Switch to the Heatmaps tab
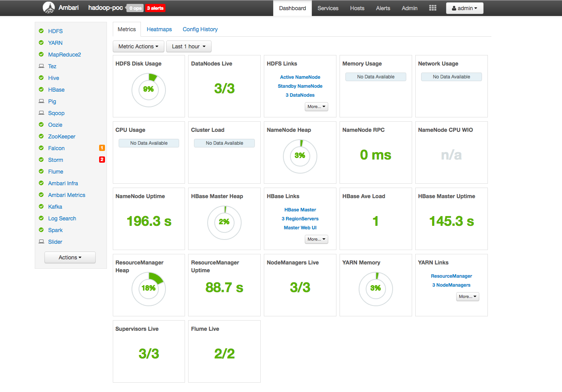The width and height of the screenshot is (562, 392). click(x=159, y=29)
